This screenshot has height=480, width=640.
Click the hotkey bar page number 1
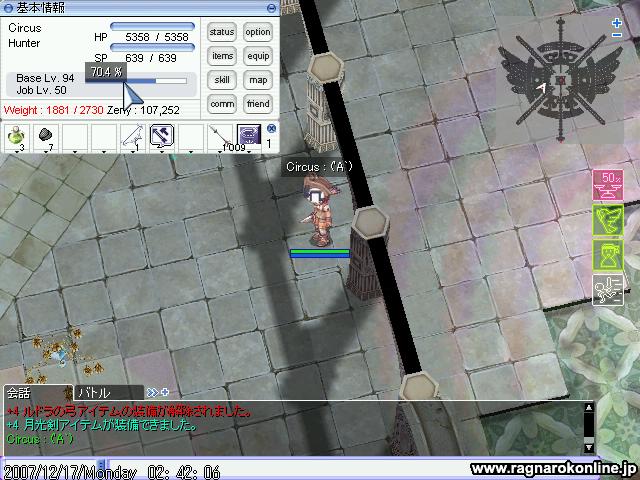point(269,144)
